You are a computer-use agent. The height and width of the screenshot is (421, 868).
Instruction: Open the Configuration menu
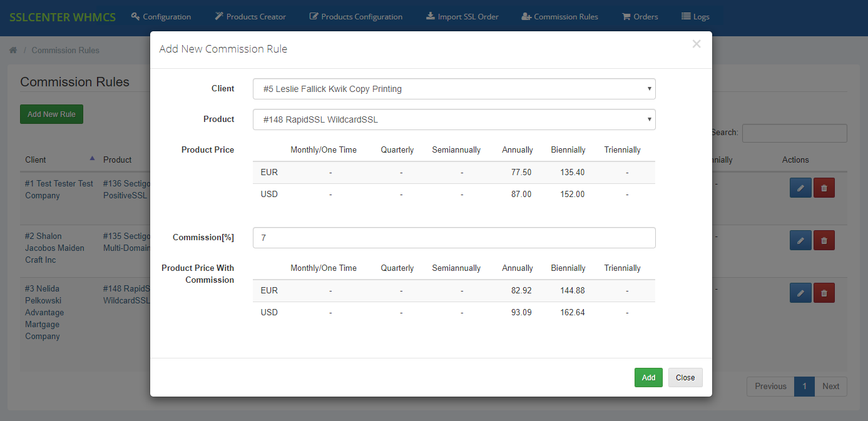(161, 17)
